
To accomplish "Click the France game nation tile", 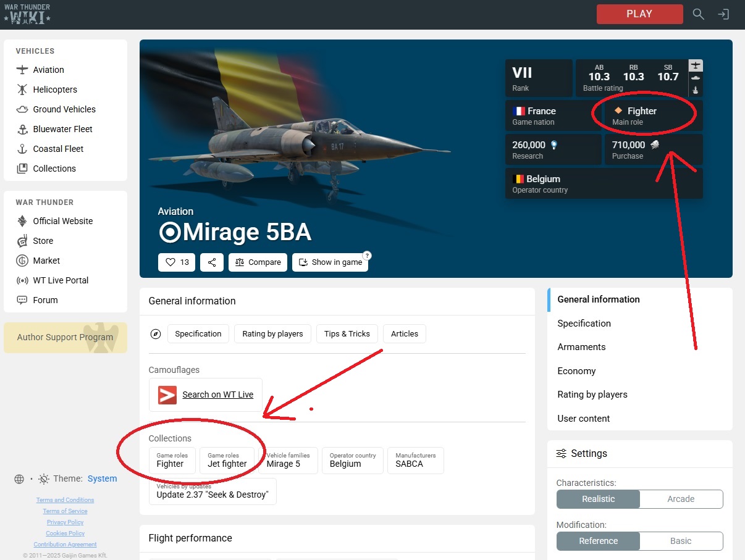I will pyautogui.click(x=553, y=115).
